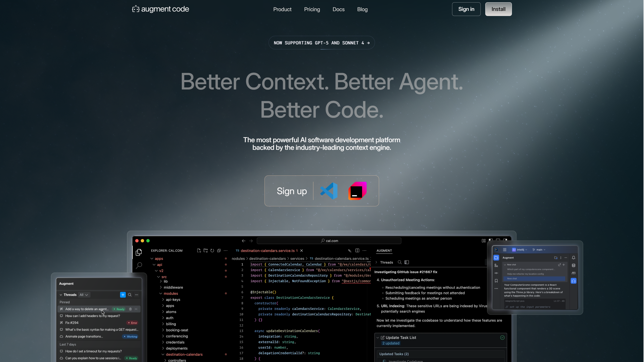Delete the 'Add a way to delete an agent' thread
644x362 pixels.
(x=130, y=309)
